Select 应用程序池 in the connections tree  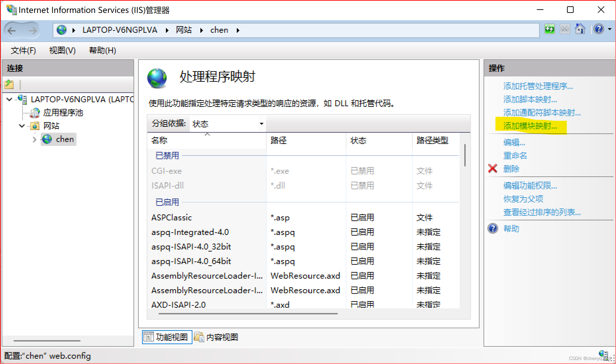coord(64,113)
